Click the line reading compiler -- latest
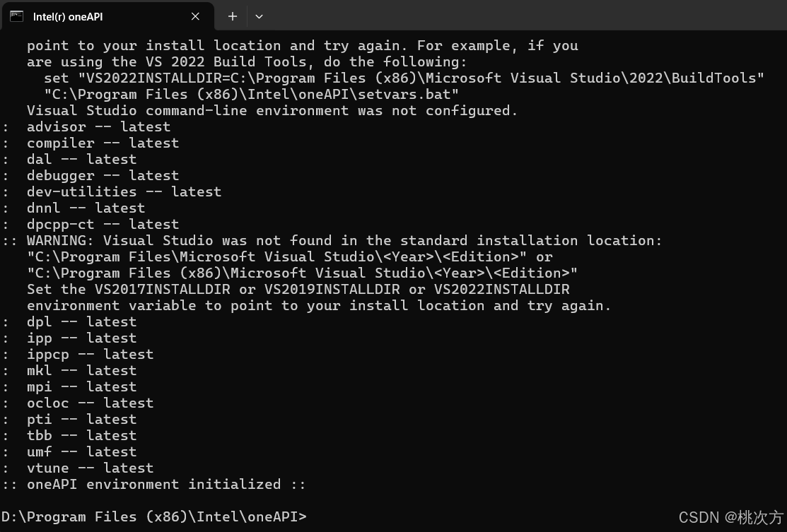The image size is (787, 532). [x=103, y=143]
